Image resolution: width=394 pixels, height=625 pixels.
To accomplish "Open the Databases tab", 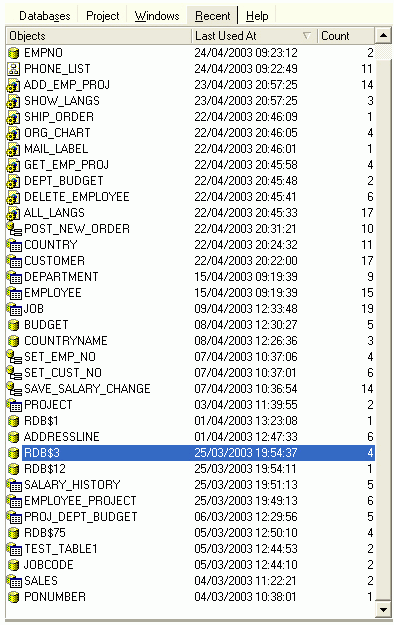I will [45, 16].
